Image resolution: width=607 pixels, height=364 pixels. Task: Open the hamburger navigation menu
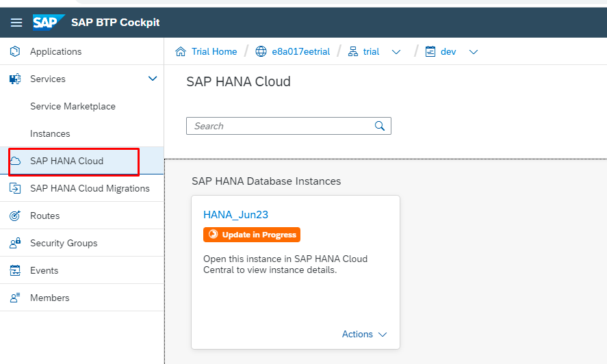16,23
